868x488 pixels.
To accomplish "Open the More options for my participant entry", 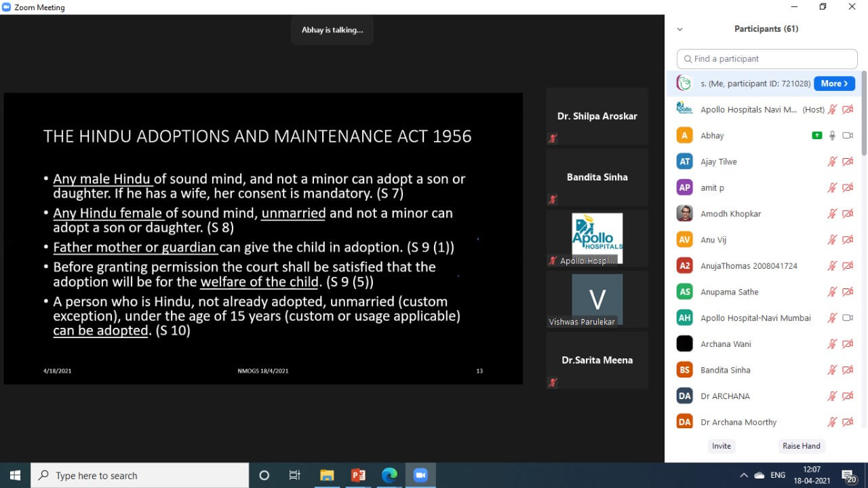I will (x=834, y=83).
